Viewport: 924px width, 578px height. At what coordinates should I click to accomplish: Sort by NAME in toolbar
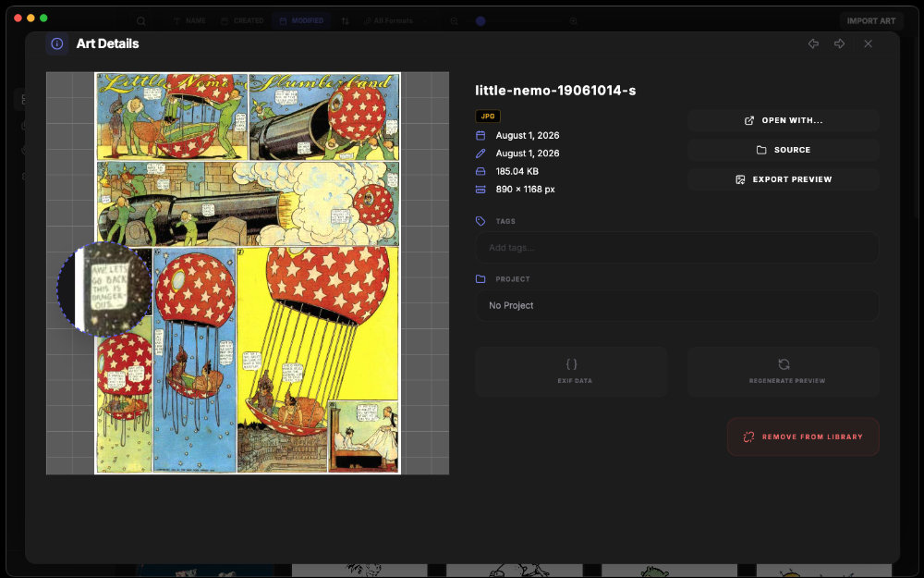[x=189, y=20]
